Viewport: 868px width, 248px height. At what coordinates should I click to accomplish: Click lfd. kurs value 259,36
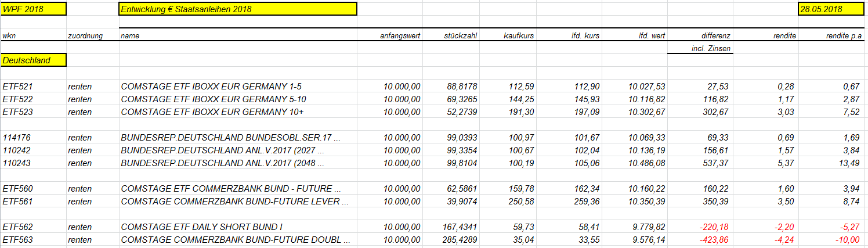pyautogui.click(x=587, y=202)
